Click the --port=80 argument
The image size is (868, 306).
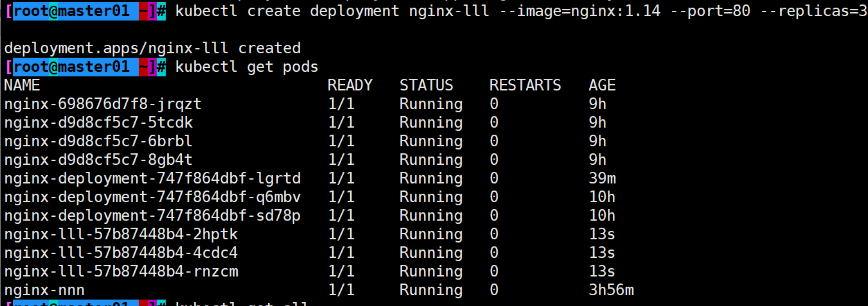pyautogui.click(x=710, y=11)
